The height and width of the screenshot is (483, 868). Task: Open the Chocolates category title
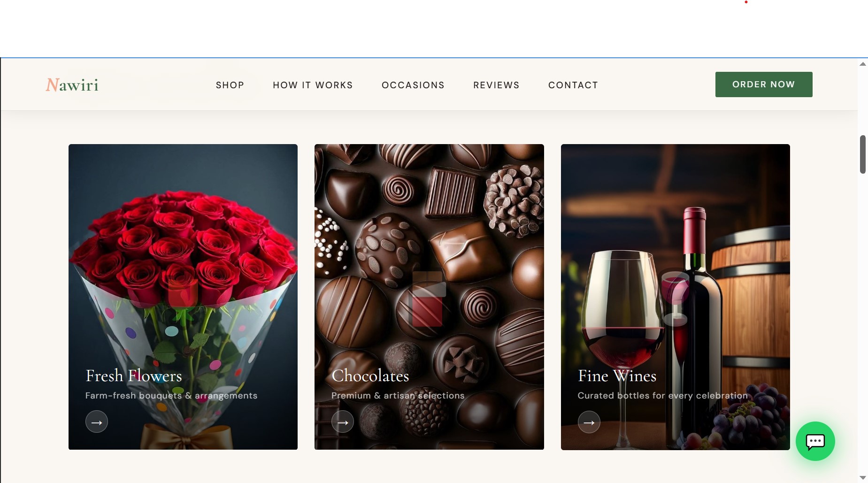pyautogui.click(x=370, y=376)
